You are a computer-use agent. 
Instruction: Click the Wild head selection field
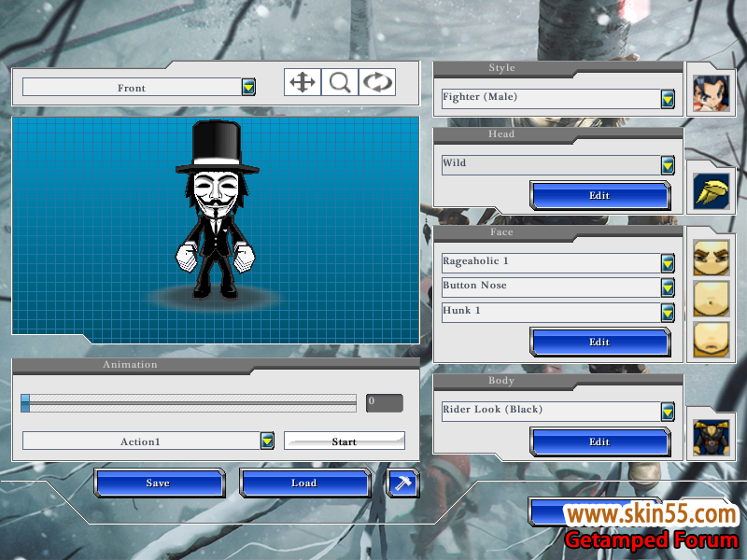(x=552, y=165)
